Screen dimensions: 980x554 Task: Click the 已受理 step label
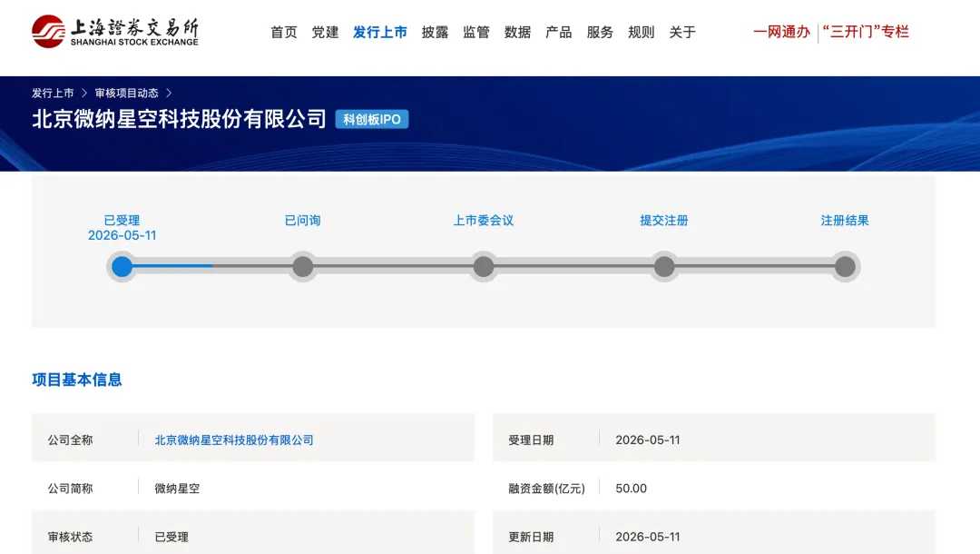coord(122,220)
